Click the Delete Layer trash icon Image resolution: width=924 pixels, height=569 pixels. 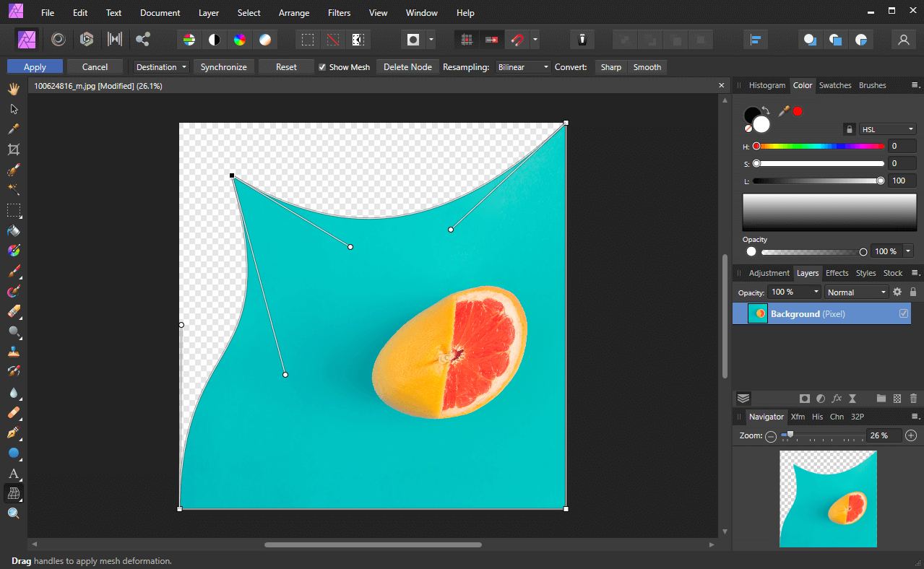click(913, 399)
